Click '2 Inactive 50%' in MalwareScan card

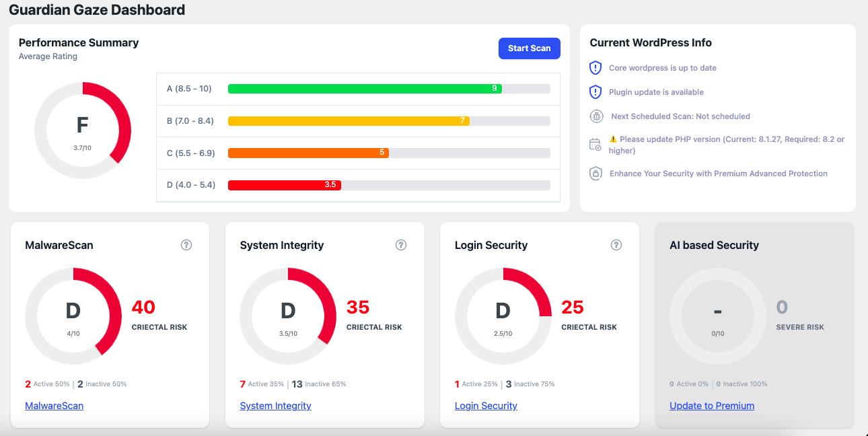click(x=102, y=384)
